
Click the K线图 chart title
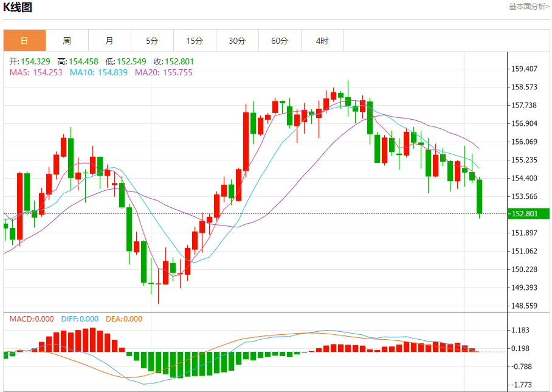[18, 7]
